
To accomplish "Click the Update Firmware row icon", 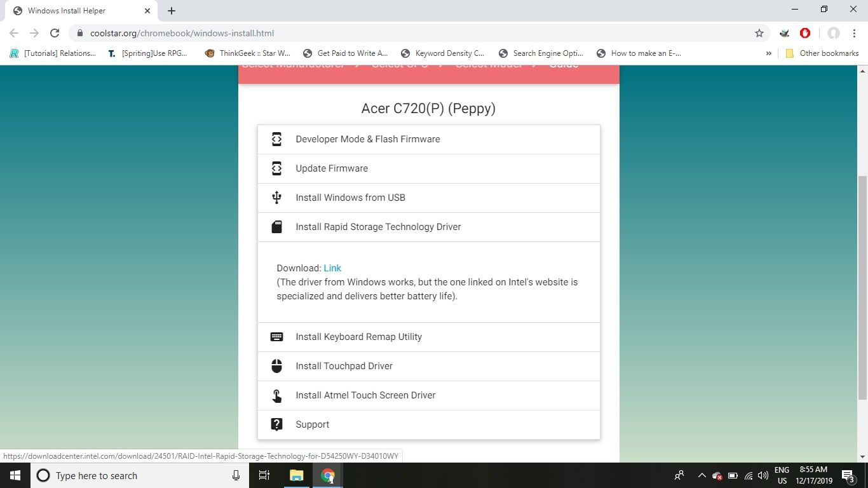I will pos(276,168).
